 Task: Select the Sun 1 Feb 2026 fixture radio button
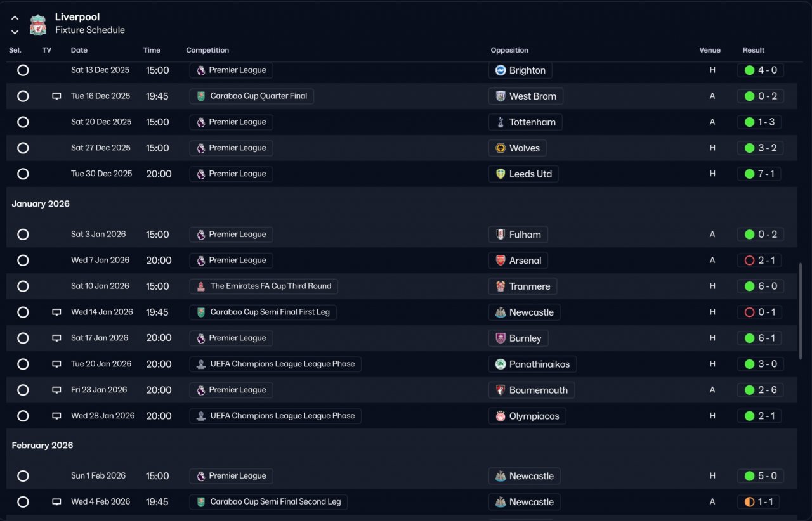point(23,476)
